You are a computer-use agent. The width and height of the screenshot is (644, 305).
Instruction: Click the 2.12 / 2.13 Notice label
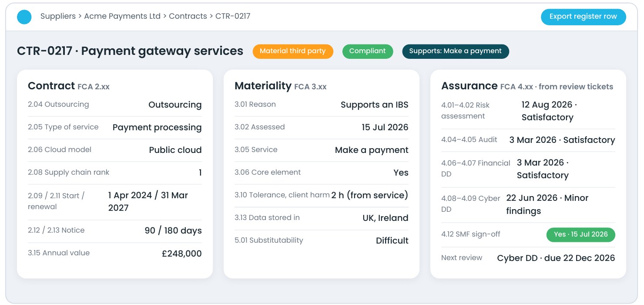coord(56,230)
